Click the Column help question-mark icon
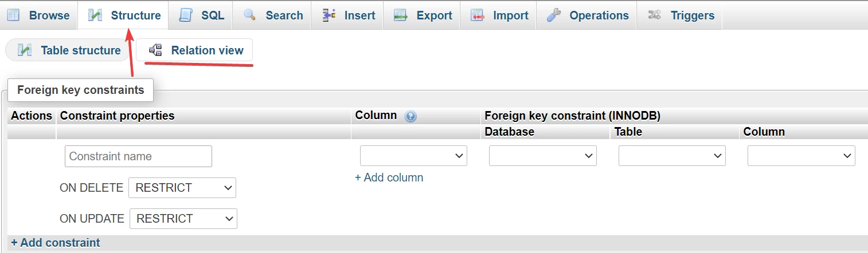 click(x=410, y=116)
